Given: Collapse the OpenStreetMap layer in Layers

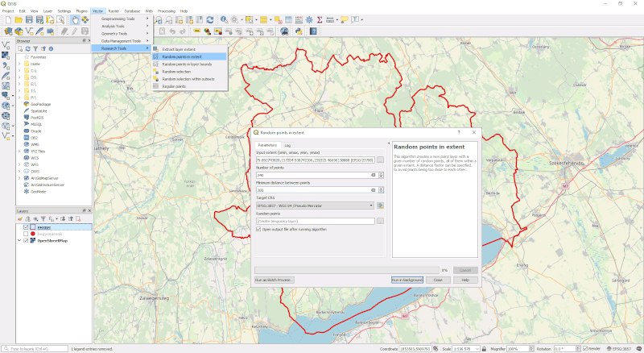Looking at the screenshot, I should [x=19, y=241].
